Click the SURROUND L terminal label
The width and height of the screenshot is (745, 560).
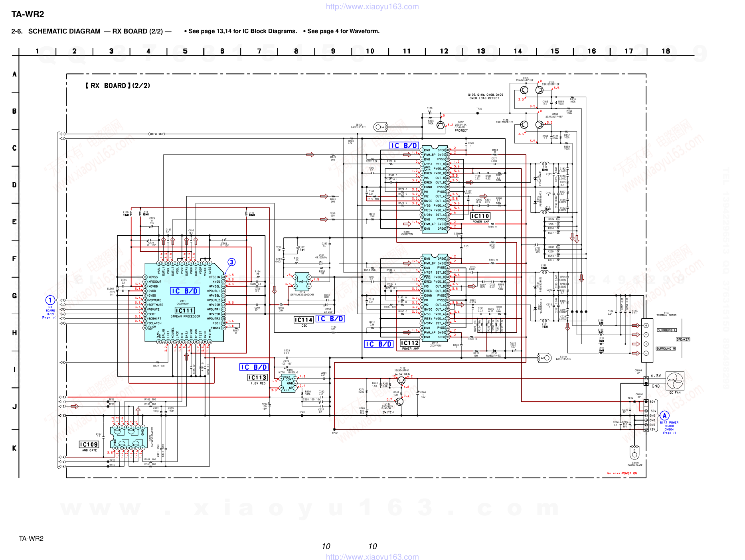[x=666, y=330]
